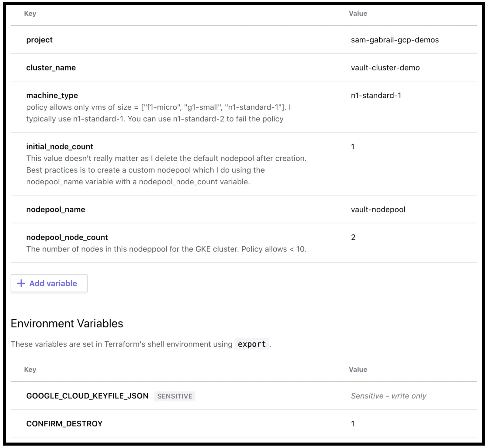Open the cluster_name variable row
486x448 pixels.
coord(51,68)
